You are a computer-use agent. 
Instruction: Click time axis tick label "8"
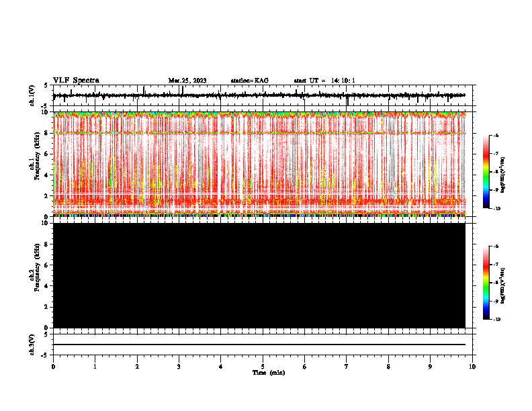click(x=388, y=367)
